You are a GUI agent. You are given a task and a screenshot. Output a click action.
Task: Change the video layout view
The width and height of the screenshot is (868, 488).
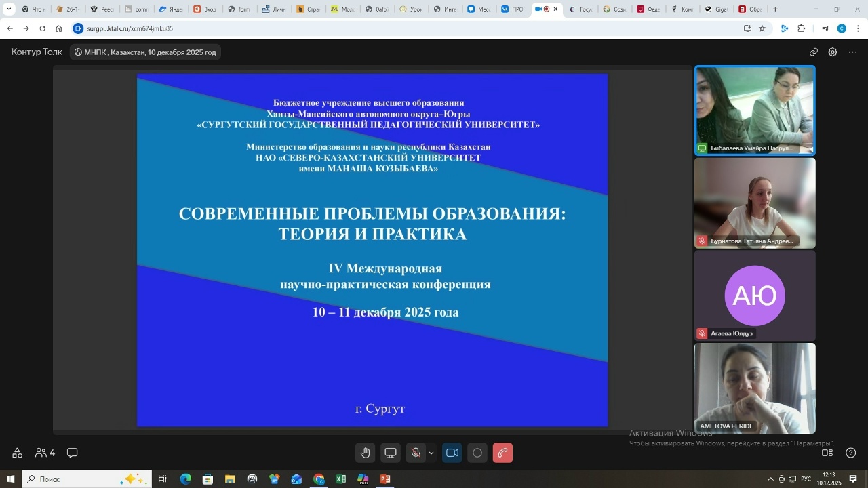coord(827,453)
